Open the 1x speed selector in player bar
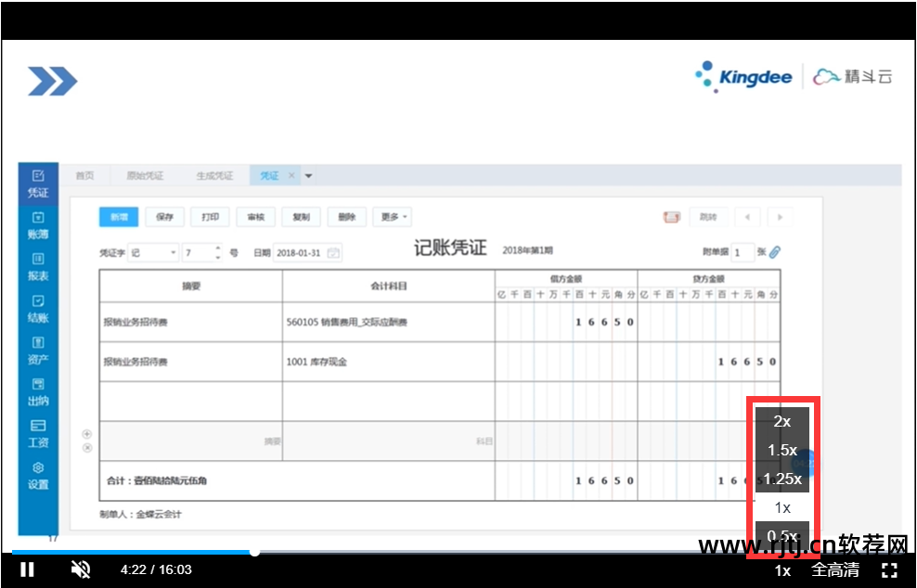This screenshot has height=588, width=917. [782, 570]
